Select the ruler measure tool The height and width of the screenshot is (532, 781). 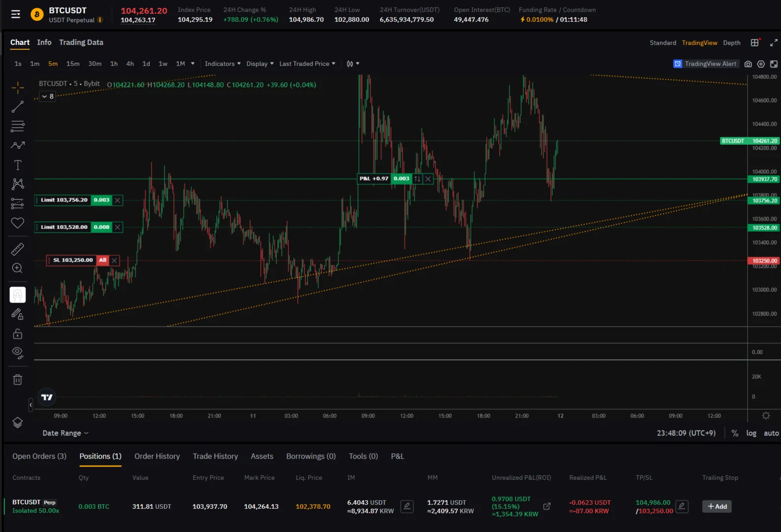(18, 249)
